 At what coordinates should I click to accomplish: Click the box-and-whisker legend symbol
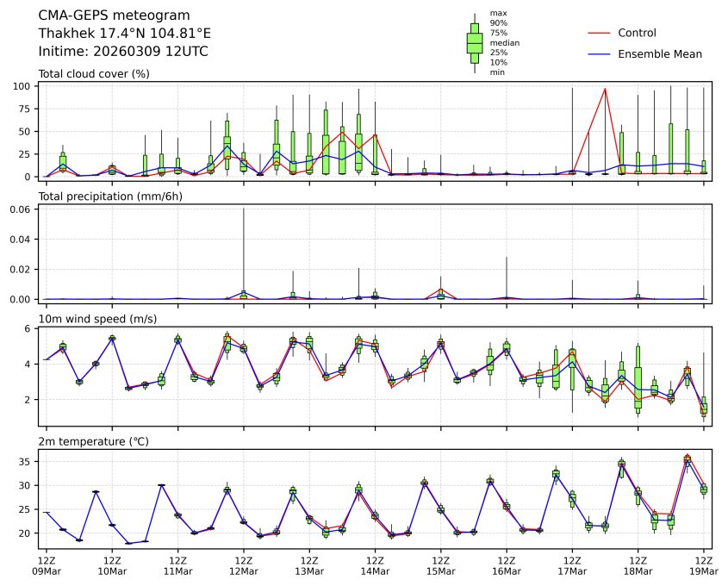pos(474,42)
